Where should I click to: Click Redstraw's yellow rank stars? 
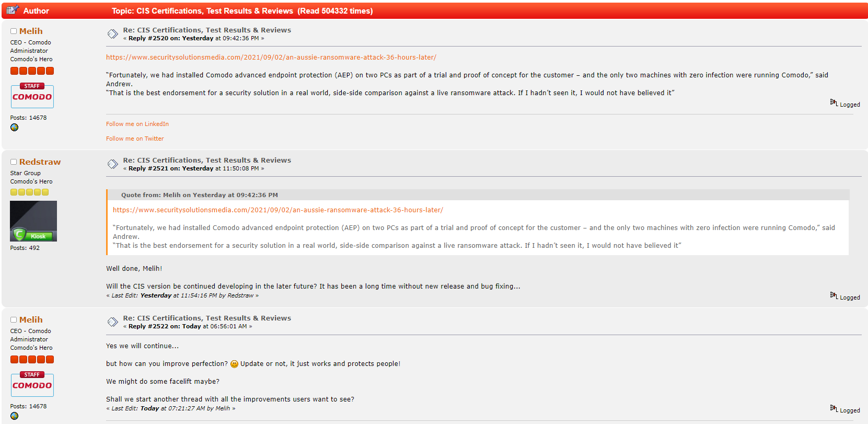click(29, 192)
